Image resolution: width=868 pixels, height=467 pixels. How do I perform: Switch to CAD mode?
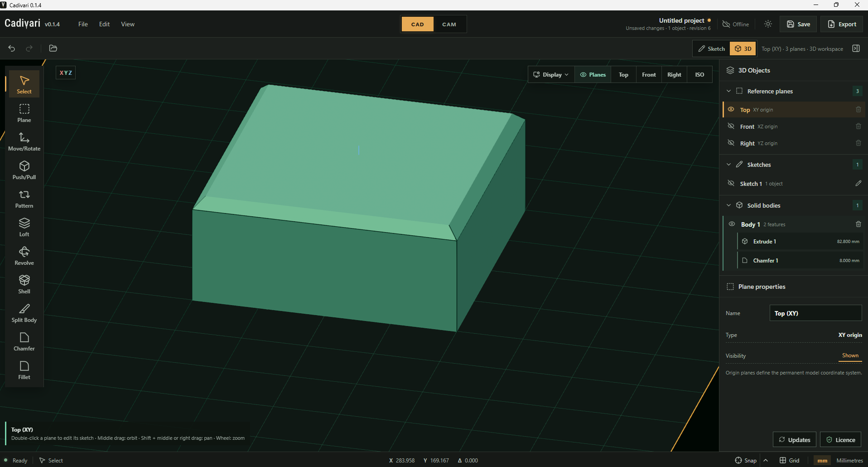(x=417, y=24)
